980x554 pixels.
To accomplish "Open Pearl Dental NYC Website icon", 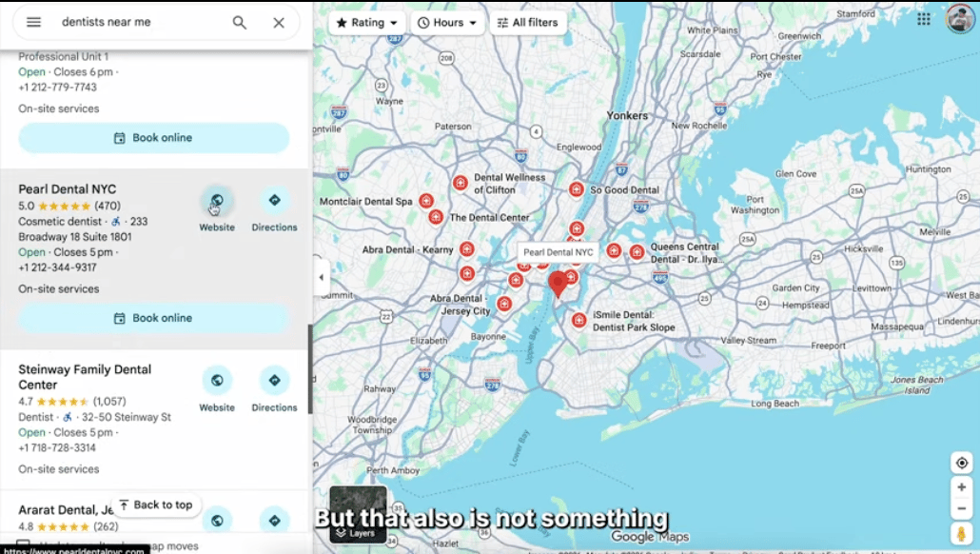I will click(x=217, y=201).
